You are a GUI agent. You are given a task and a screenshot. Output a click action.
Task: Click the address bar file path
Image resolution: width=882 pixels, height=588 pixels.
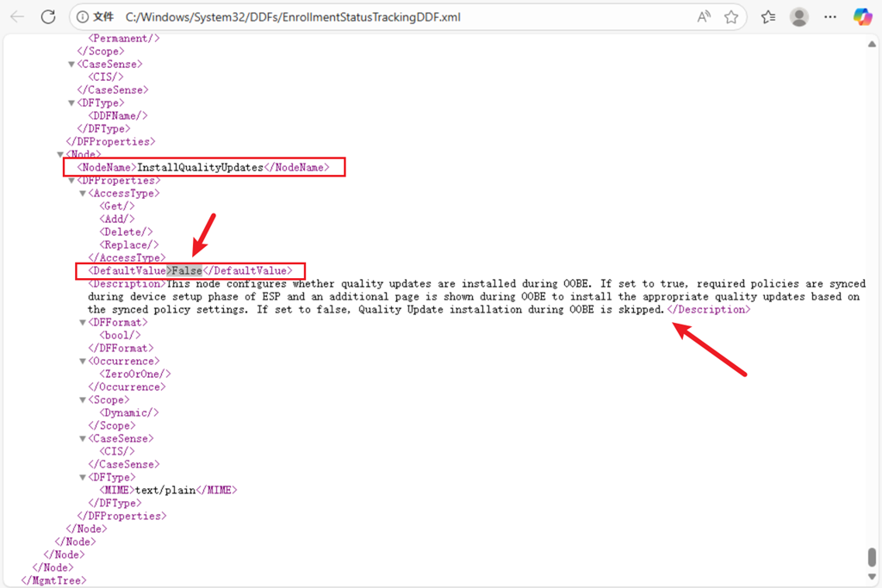point(293,17)
